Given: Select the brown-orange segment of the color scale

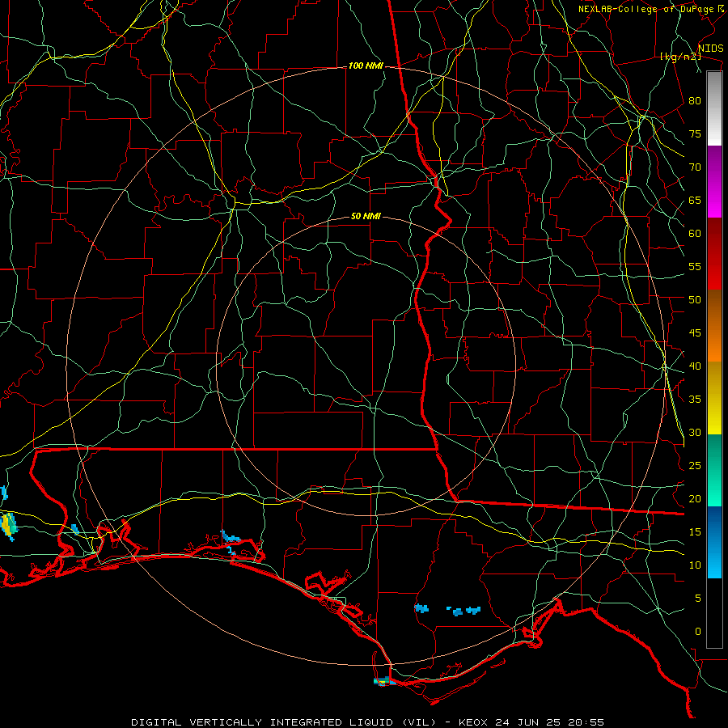Looking at the screenshot, I should coord(714,325).
